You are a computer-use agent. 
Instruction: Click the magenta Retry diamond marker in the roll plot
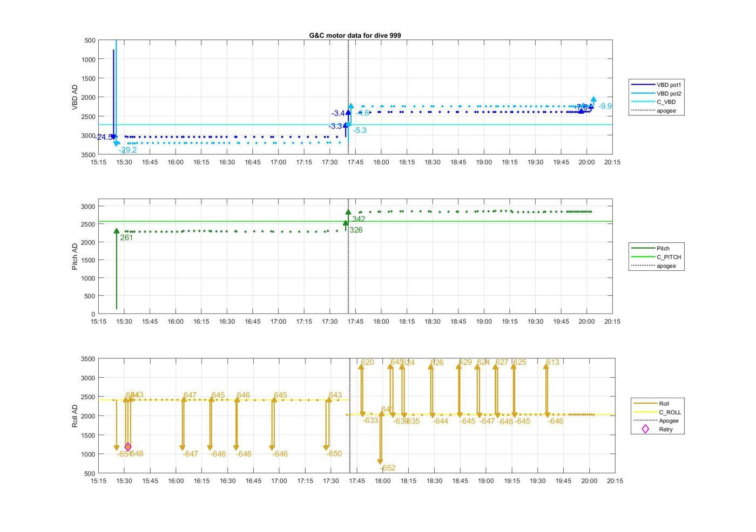tap(128, 447)
